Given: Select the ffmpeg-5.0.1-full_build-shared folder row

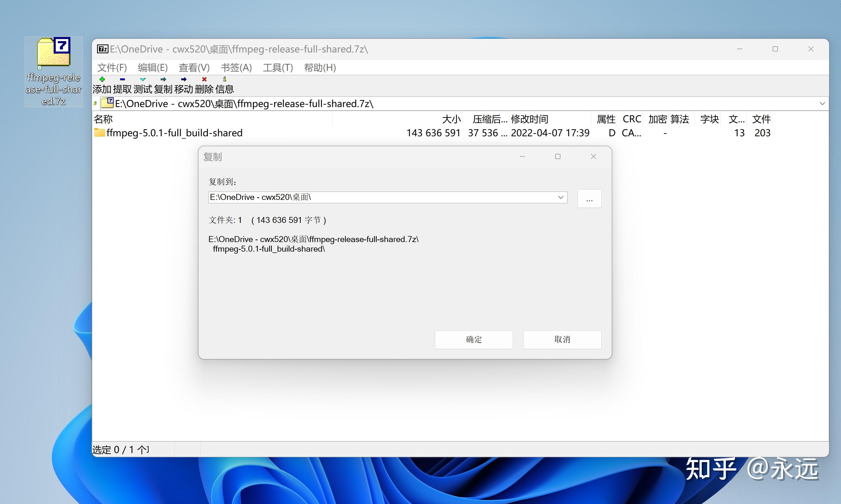Looking at the screenshot, I should click(x=174, y=133).
